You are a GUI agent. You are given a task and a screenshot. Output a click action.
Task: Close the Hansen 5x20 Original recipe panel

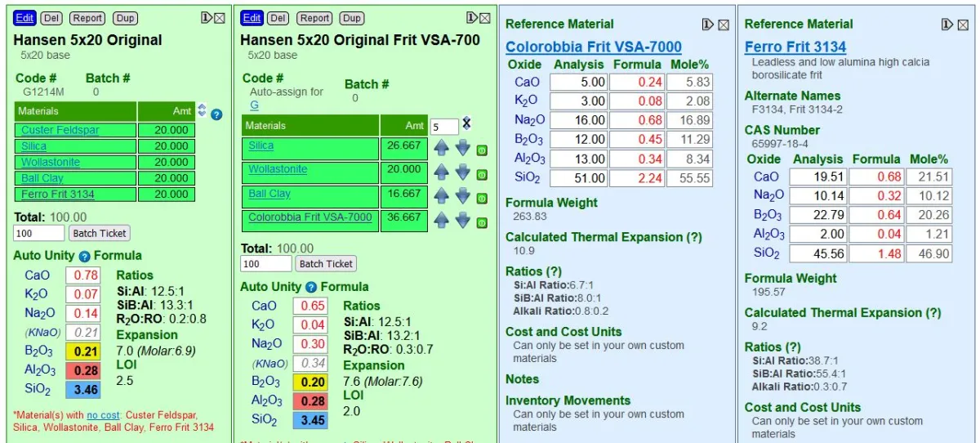219,18
